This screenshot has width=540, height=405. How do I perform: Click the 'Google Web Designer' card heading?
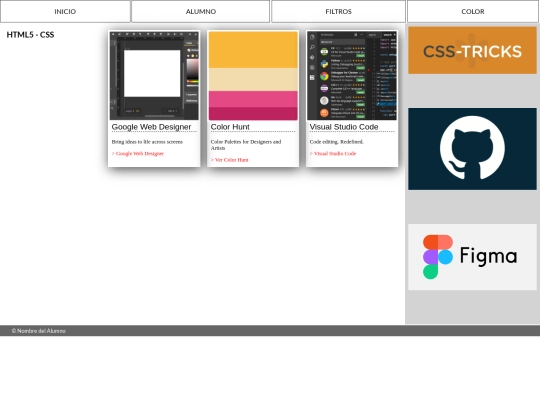[151, 127]
